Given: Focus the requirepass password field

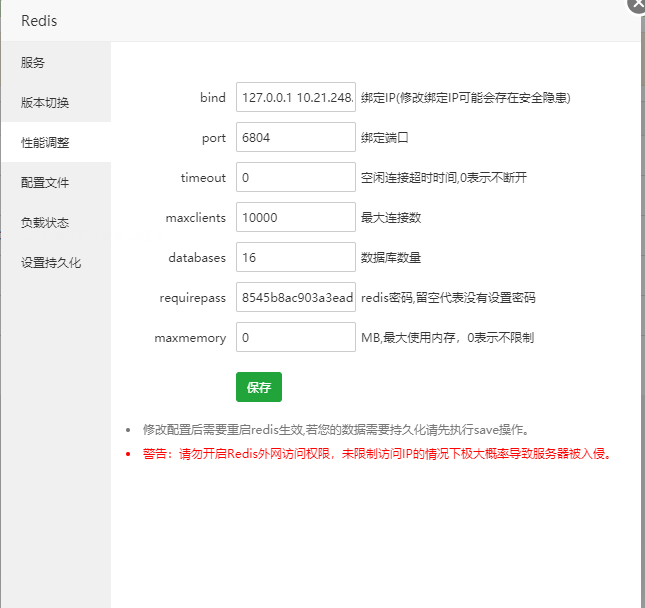Looking at the screenshot, I should click(296, 297).
